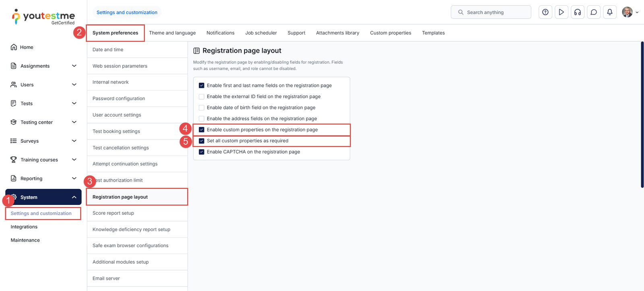Click the Reporting chart icon

pyautogui.click(x=14, y=178)
